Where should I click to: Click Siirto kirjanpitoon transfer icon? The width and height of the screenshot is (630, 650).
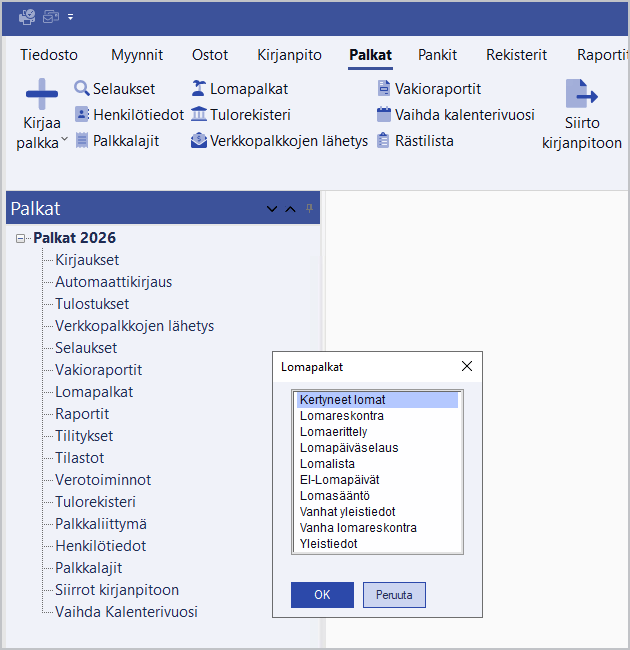pyautogui.click(x=581, y=95)
